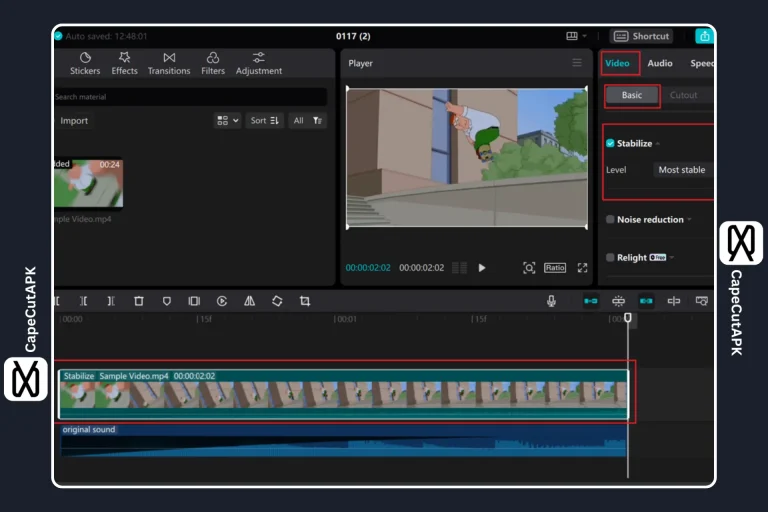Open the Sort dropdown
768x512 pixels.
pyautogui.click(x=264, y=121)
